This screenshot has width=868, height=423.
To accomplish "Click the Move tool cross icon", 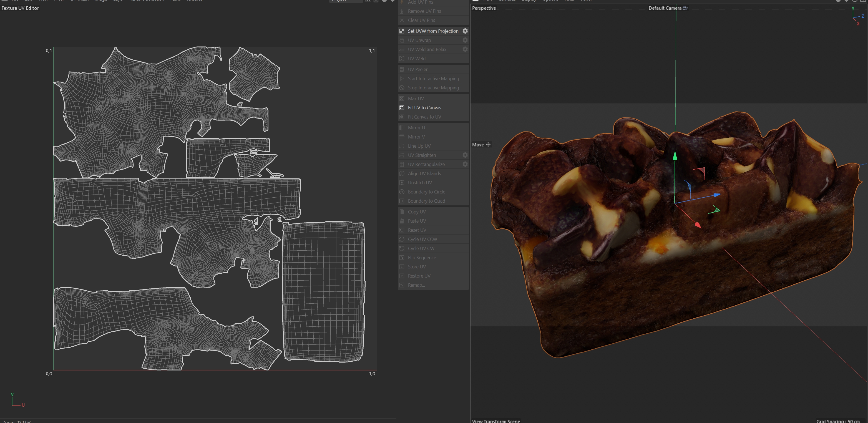I will [x=488, y=145].
